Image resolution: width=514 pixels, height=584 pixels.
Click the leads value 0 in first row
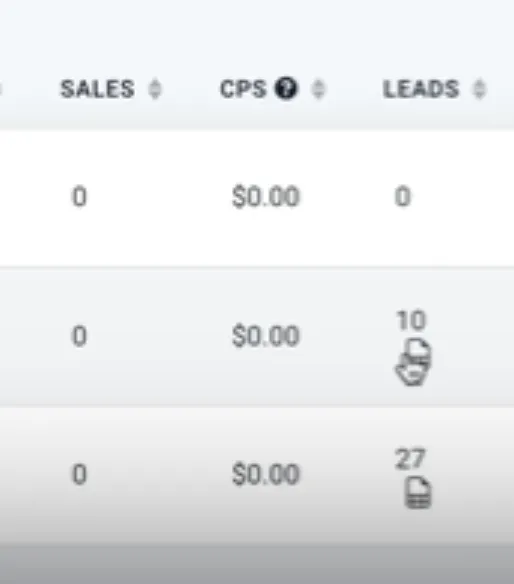pos(403,197)
